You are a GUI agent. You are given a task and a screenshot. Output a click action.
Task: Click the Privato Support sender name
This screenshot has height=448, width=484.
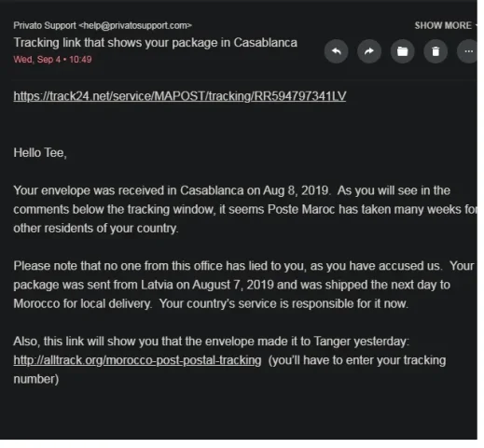tap(45, 25)
